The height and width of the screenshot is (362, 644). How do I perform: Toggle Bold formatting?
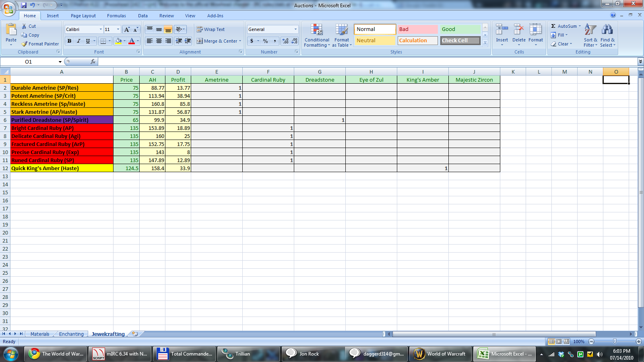[x=69, y=41]
